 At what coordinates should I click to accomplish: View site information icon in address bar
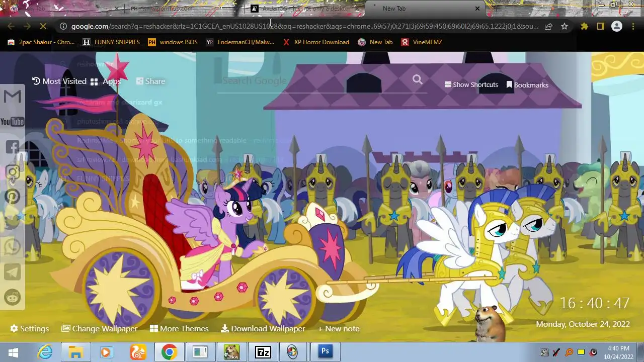pos(63,26)
